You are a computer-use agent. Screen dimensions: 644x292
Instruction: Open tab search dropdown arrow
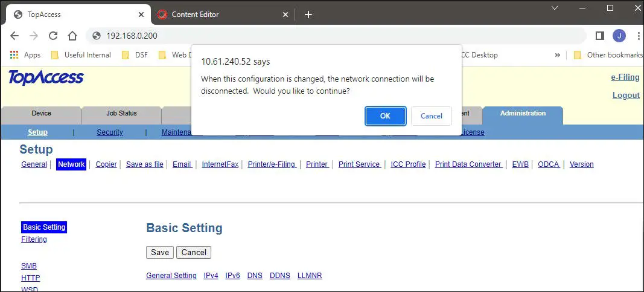[x=555, y=8]
